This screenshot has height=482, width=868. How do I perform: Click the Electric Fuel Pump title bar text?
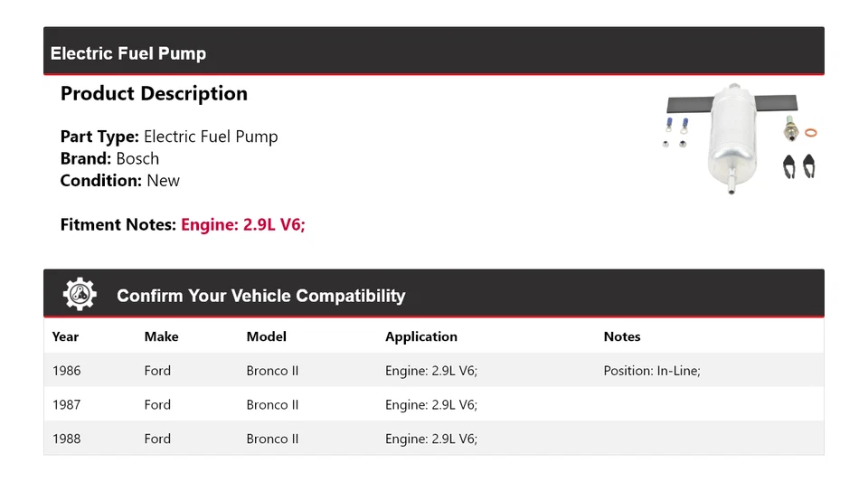[x=128, y=53]
